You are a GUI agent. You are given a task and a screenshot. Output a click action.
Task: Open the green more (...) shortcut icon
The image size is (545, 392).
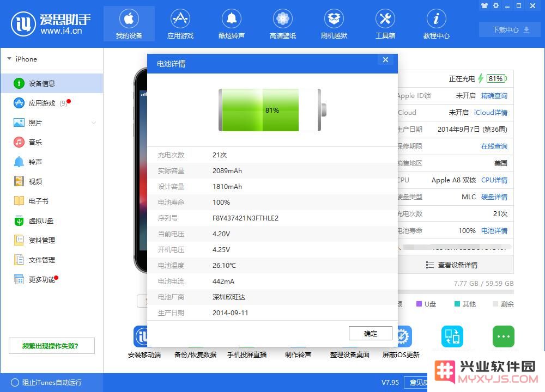pyautogui.click(x=503, y=336)
